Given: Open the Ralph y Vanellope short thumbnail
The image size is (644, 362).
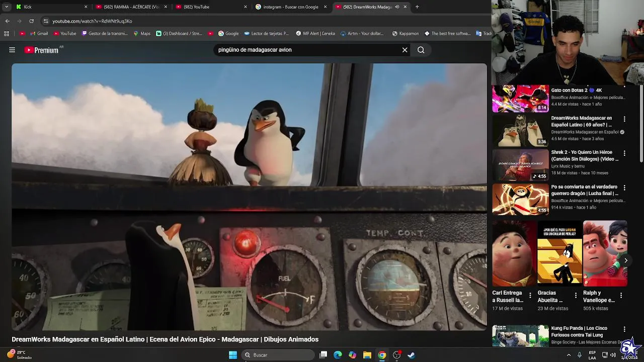Looking at the screenshot, I should coord(605,253).
